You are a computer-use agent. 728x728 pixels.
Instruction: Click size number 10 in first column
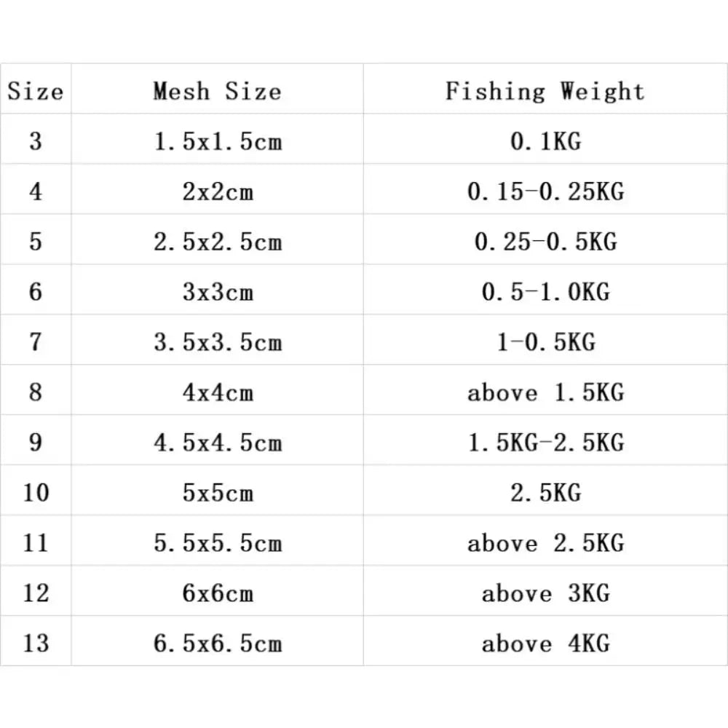[x=35, y=493]
